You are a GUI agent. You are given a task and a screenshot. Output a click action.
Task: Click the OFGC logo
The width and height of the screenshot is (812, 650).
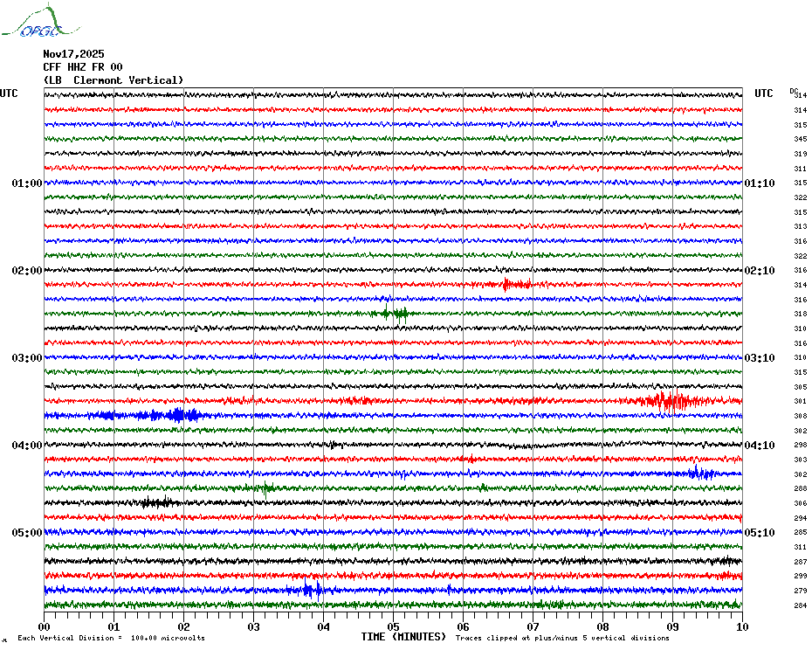(40, 21)
